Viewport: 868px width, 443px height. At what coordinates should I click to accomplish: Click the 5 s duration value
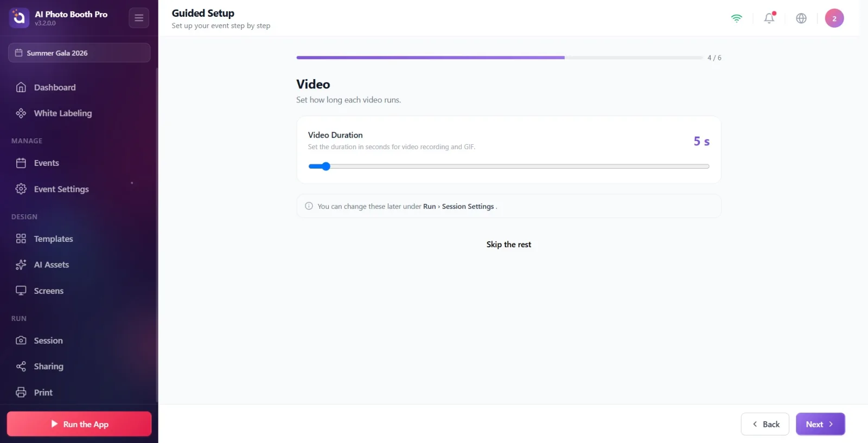(701, 142)
